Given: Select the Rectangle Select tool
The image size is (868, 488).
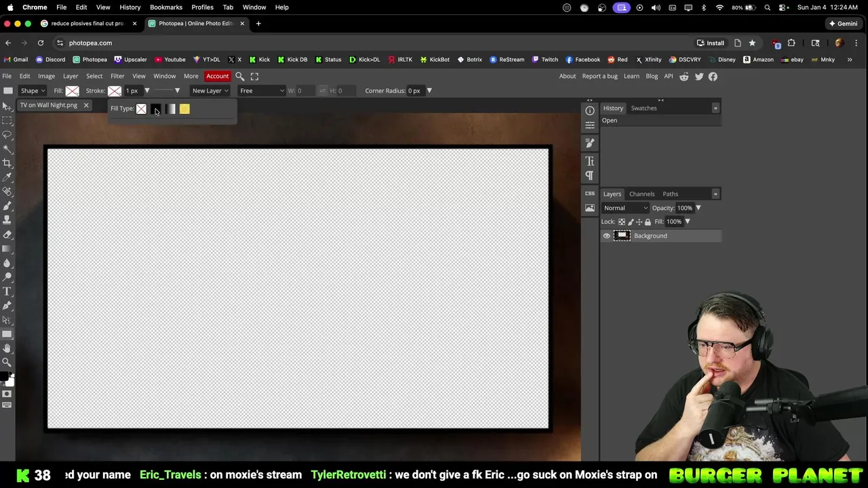Looking at the screenshot, I should (x=7, y=121).
